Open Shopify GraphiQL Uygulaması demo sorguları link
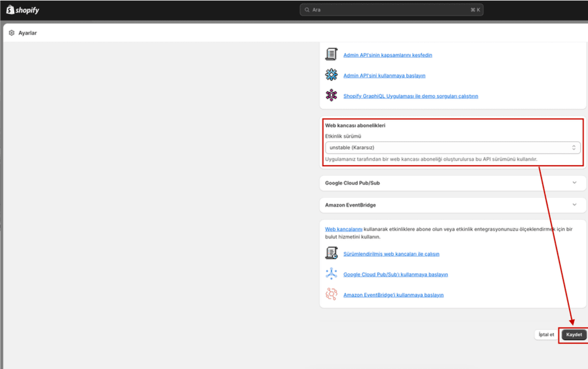The height and width of the screenshot is (369, 588). [x=411, y=96]
